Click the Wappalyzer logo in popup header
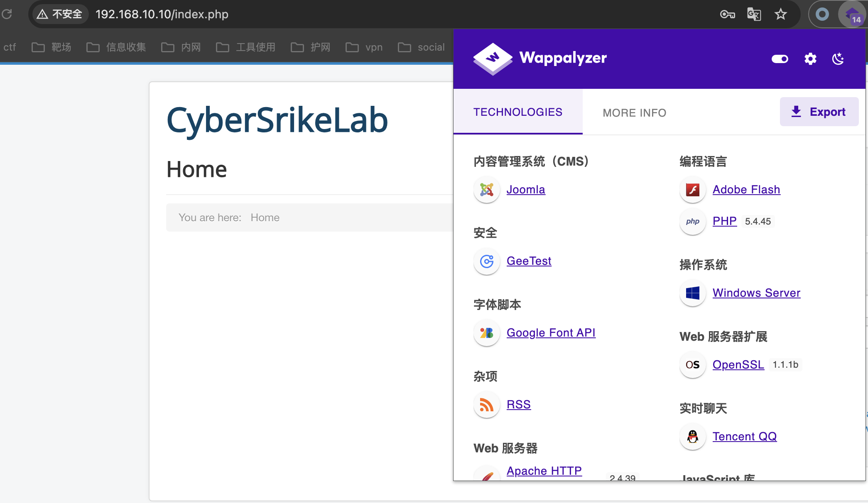Image resolution: width=868 pixels, height=503 pixels. click(x=540, y=59)
